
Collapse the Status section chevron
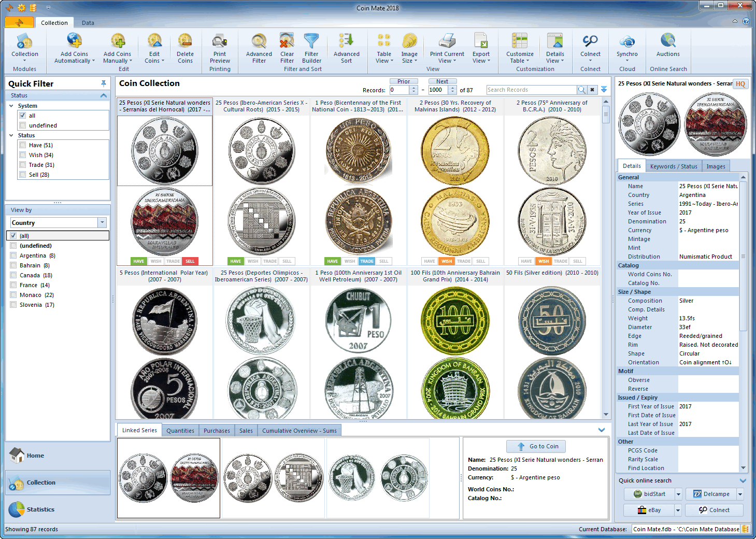click(x=104, y=95)
